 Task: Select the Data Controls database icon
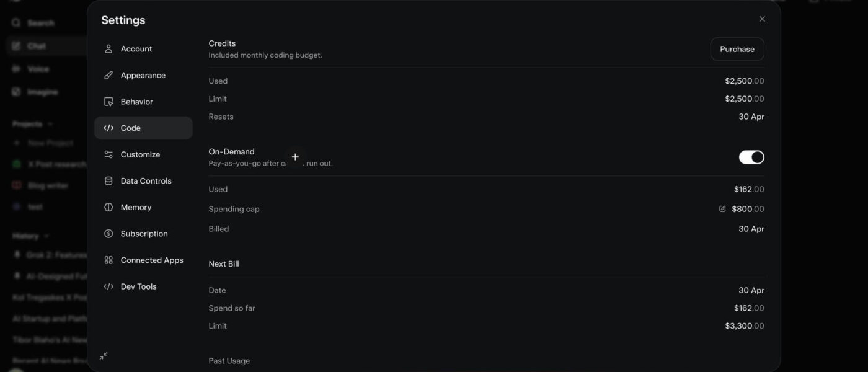108,180
